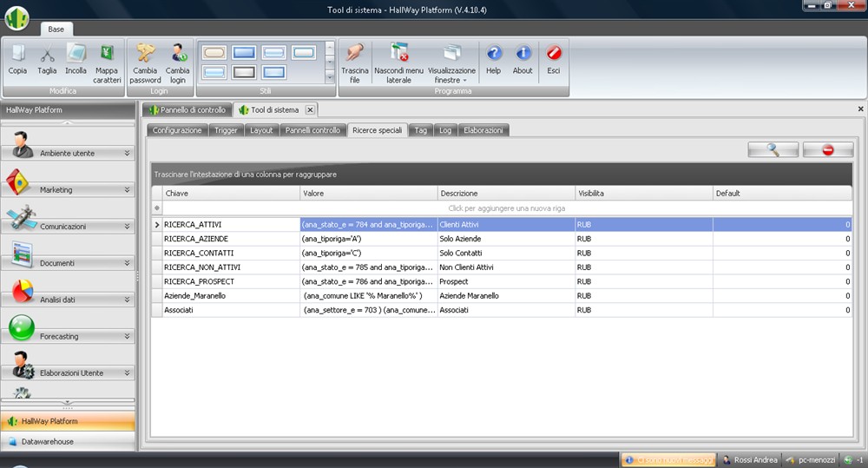Screen dimensions: 868x468
Task: Open the Tag tab
Action: click(x=421, y=130)
